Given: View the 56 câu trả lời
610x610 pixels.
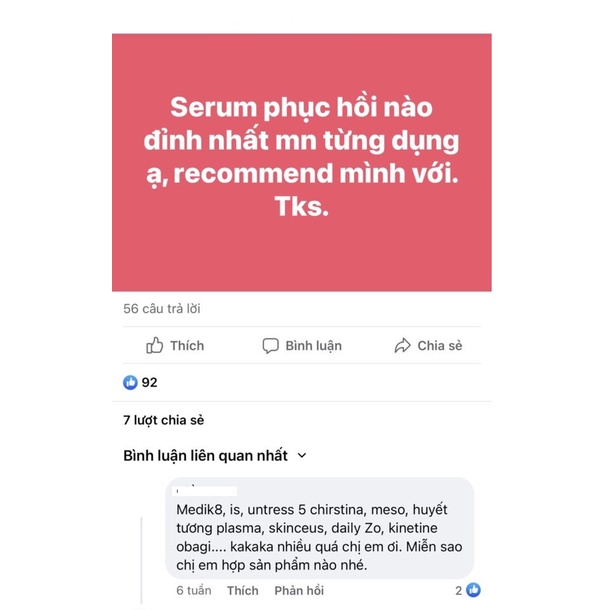Looking at the screenshot, I should coord(162,309).
